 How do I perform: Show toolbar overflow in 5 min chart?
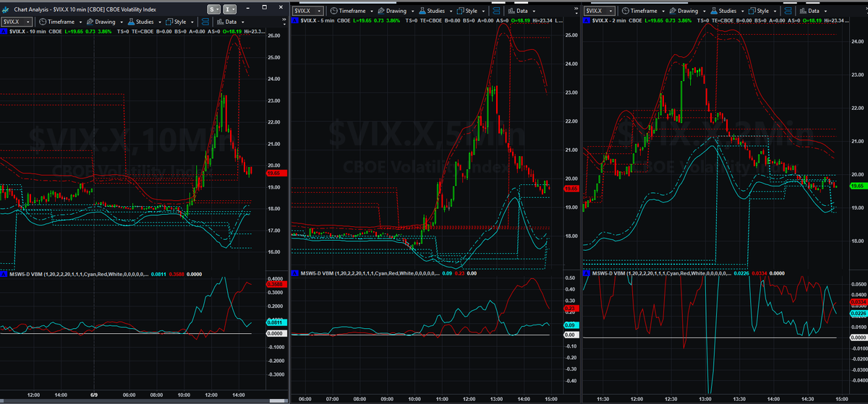coord(576,11)
